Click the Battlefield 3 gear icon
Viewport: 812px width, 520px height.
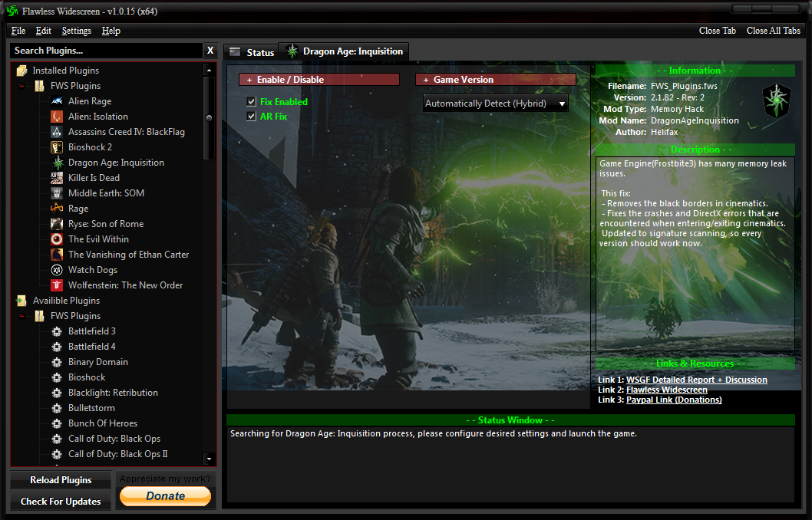click(x=57, y=331)
